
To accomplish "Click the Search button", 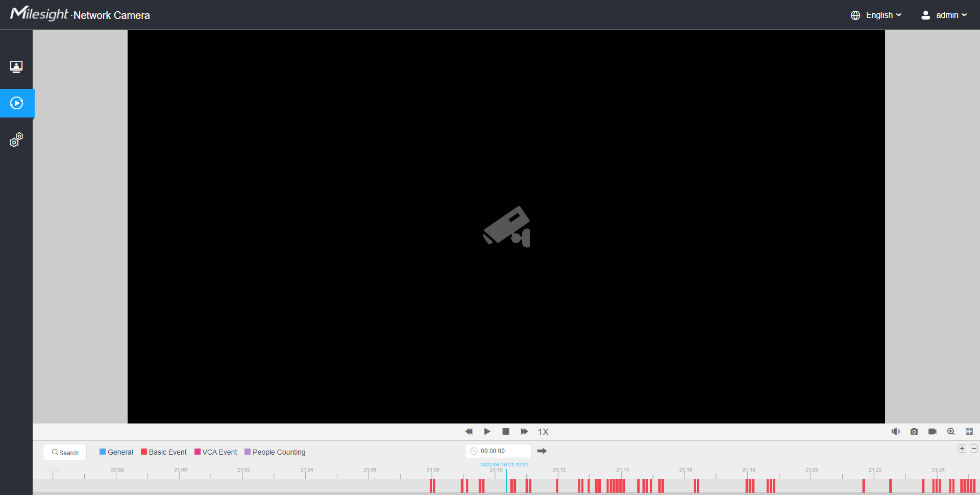I will pos(65,453).
